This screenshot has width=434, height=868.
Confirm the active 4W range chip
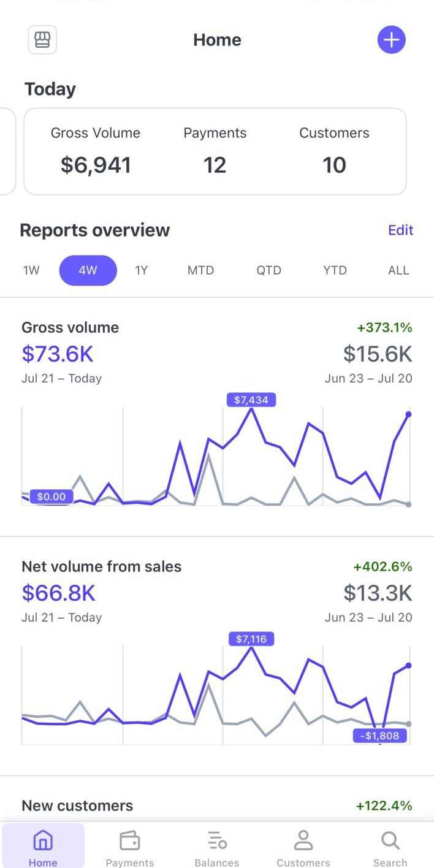[x=88, y=270]
